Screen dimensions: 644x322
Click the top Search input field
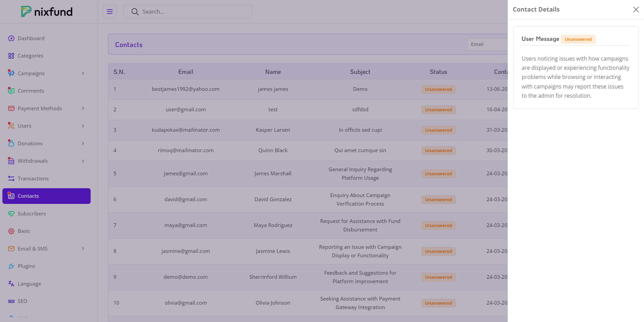tap(194, 12)
